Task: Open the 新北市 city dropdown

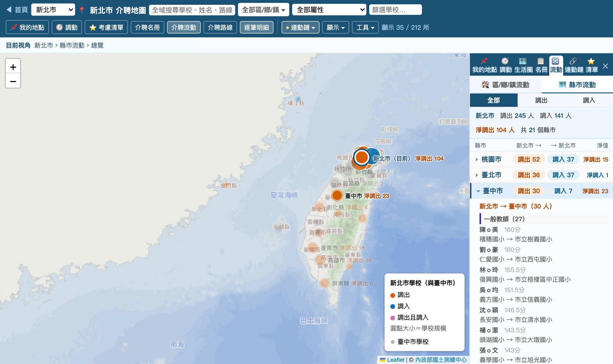Action: (x=53, y=10)
